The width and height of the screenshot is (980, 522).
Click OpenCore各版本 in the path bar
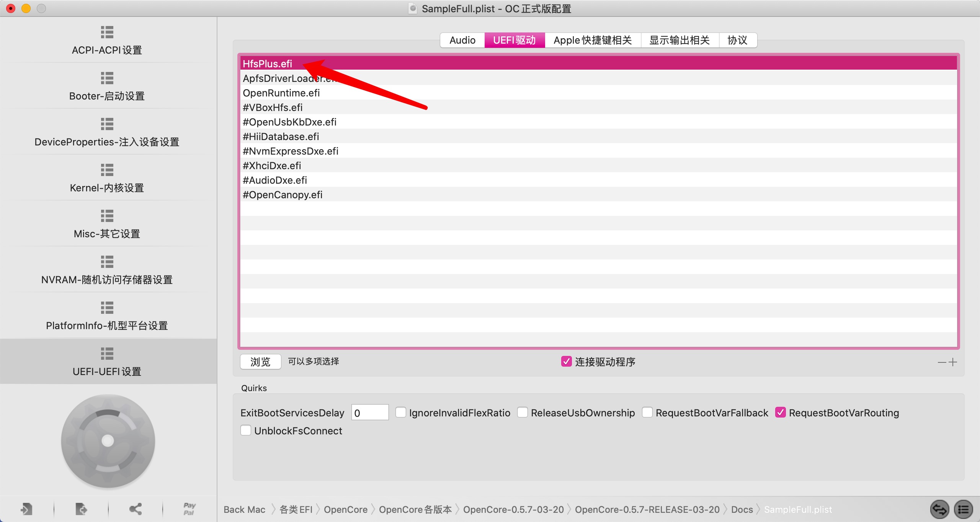[415, 509]
